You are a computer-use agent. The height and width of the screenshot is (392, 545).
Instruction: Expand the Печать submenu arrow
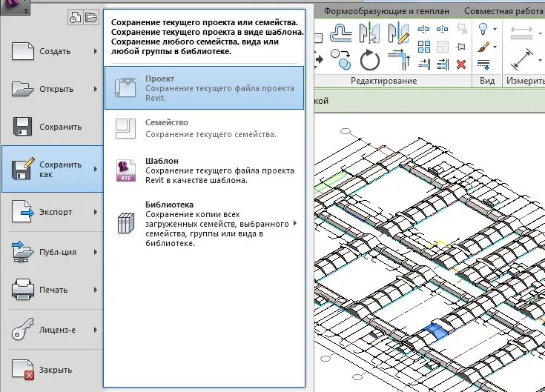[95, 290]
